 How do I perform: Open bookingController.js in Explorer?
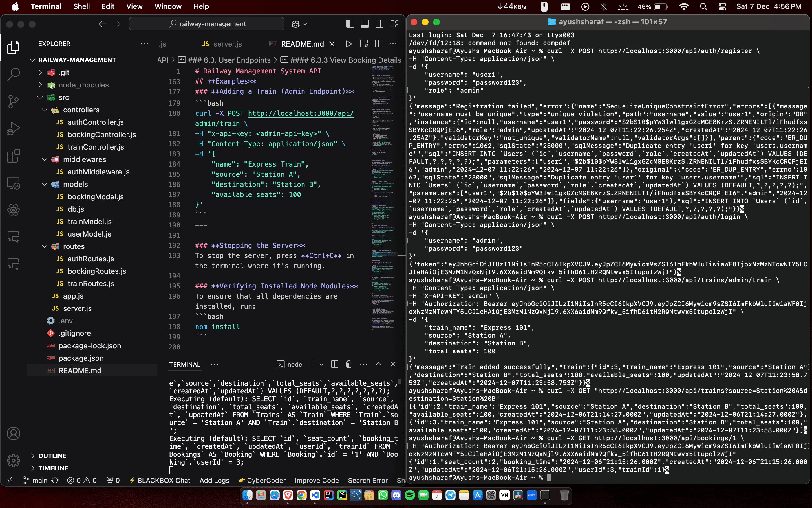pyautogui.click(x=102, y=134)
